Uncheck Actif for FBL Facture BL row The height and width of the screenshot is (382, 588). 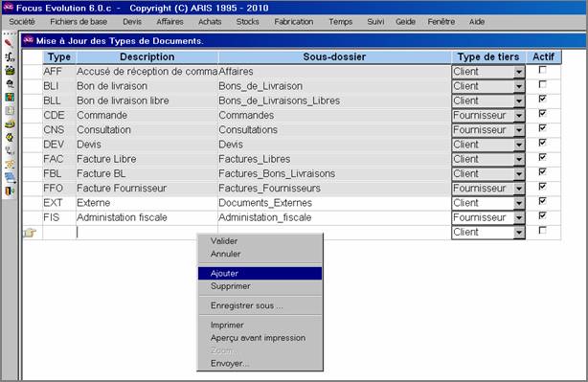click(x=542, y=171)
